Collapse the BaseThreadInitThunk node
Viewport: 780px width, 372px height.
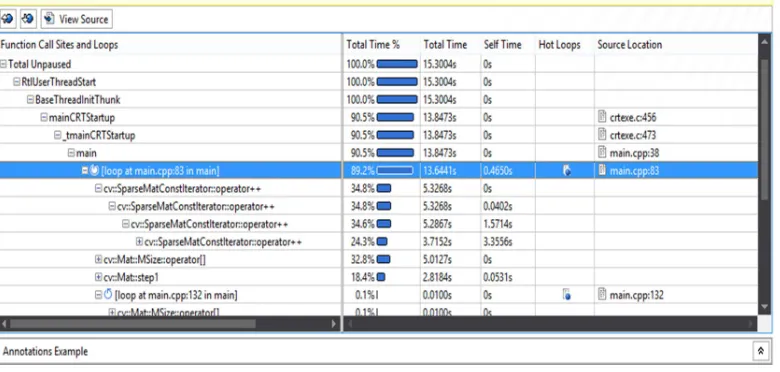point(30,99)
